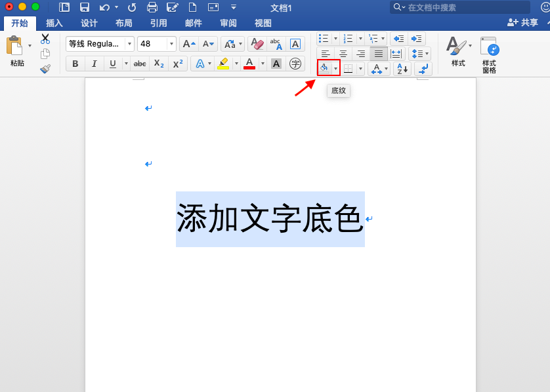Apply bulleted list icon
The width and height of the screenshot is (550, 392).
(324, 39)
